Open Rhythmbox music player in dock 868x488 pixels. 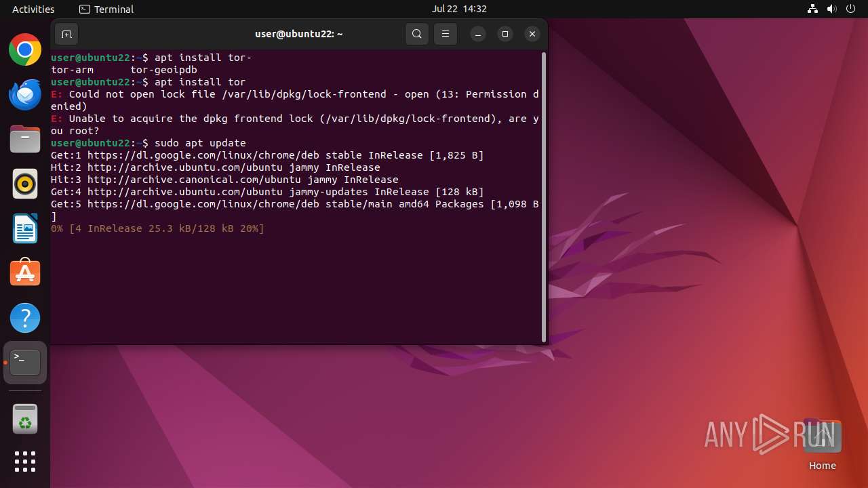pyautogui.click(x=25, y=184)
